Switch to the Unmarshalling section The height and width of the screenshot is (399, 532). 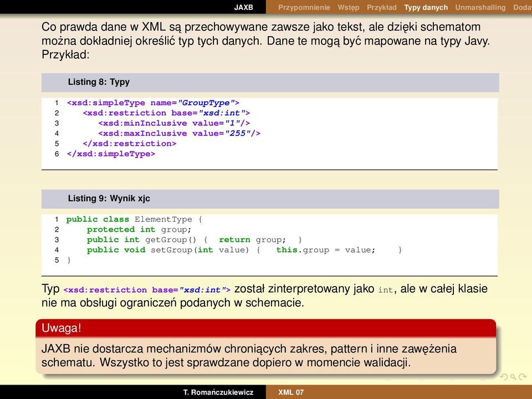click(480, 7)
